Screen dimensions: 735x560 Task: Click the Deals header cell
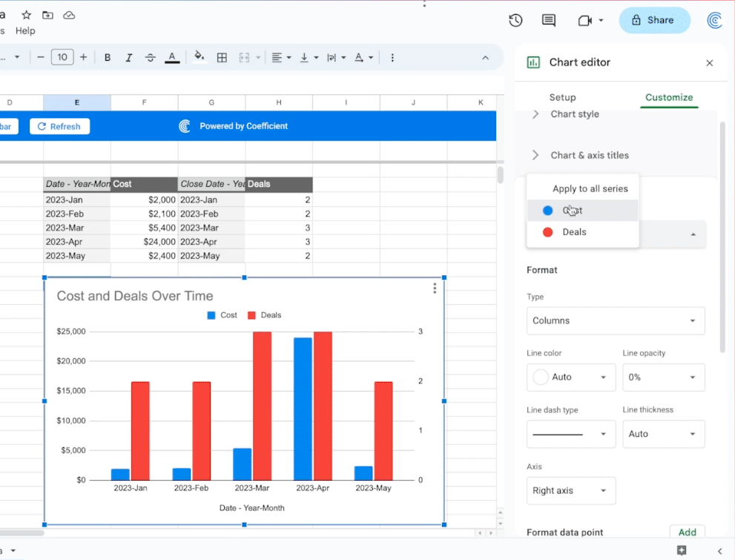(x=279, y=184)
